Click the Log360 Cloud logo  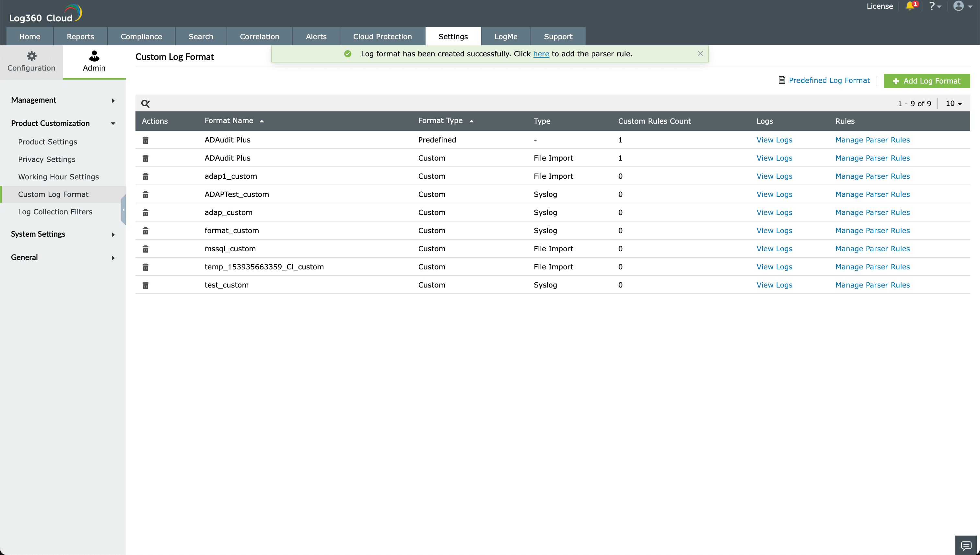45,13
